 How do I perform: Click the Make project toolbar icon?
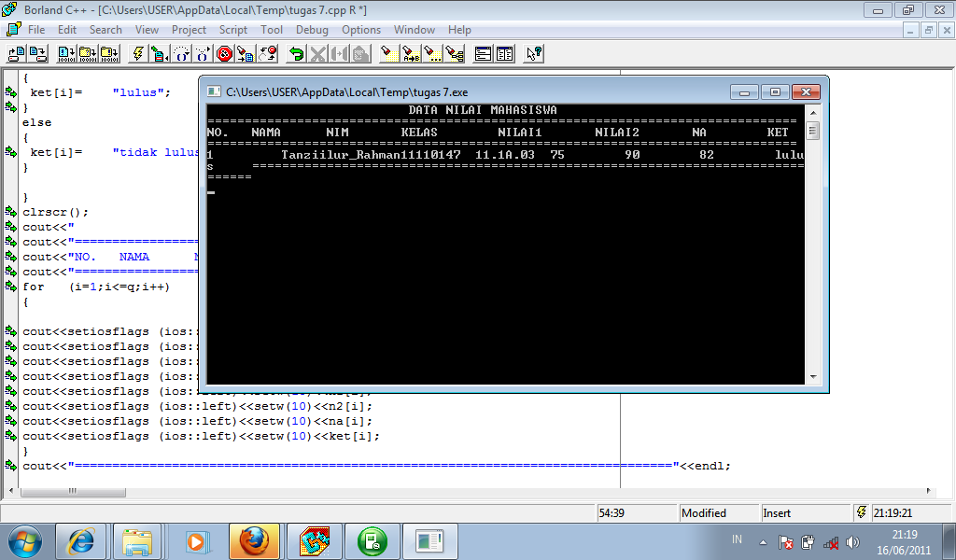pyautogui.click(x=88, y=53)
